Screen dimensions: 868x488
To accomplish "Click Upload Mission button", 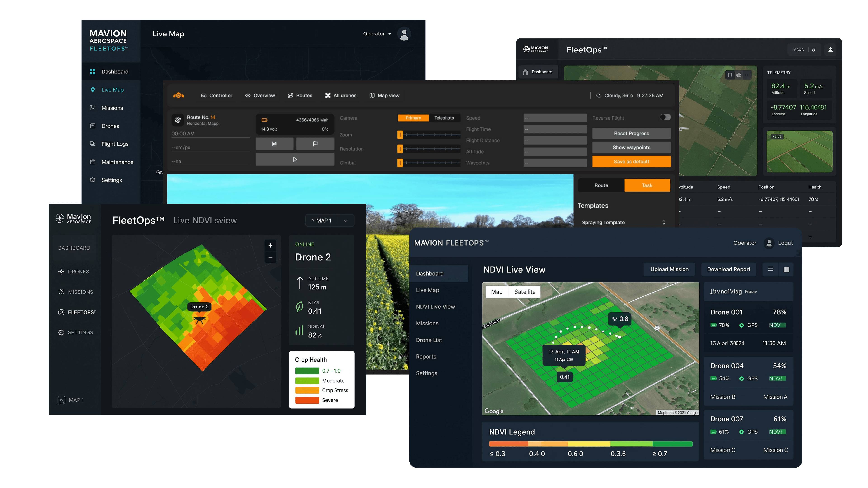I will click(669, 269).
